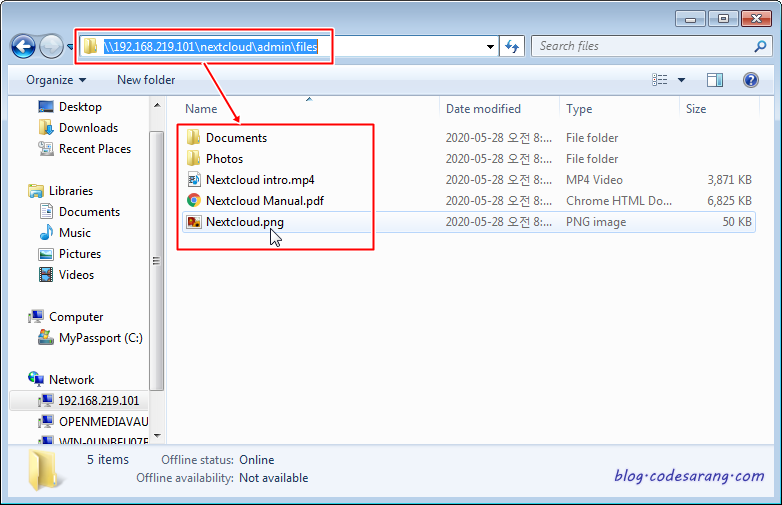Sort by the Size column header
782x505 pixels.
(696, 109)
